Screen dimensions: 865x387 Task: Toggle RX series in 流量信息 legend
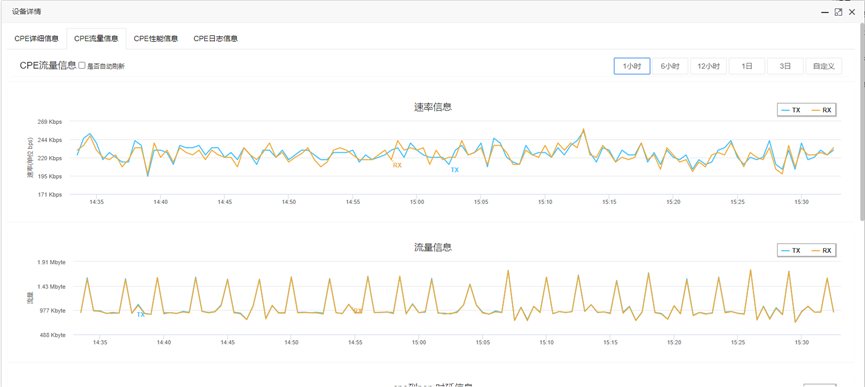pyautogui.click(x=821, y=250)
